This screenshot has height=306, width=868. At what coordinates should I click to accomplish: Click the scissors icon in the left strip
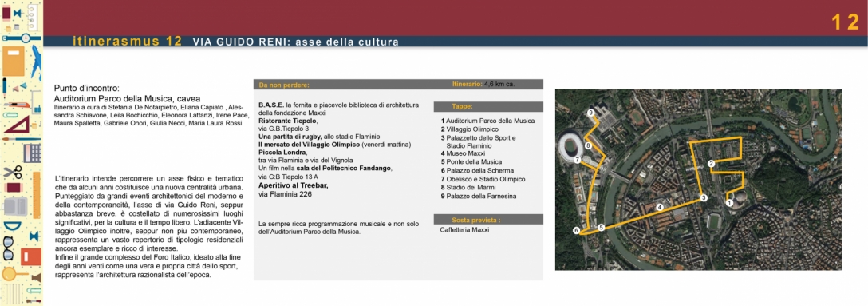pos(12,172)
